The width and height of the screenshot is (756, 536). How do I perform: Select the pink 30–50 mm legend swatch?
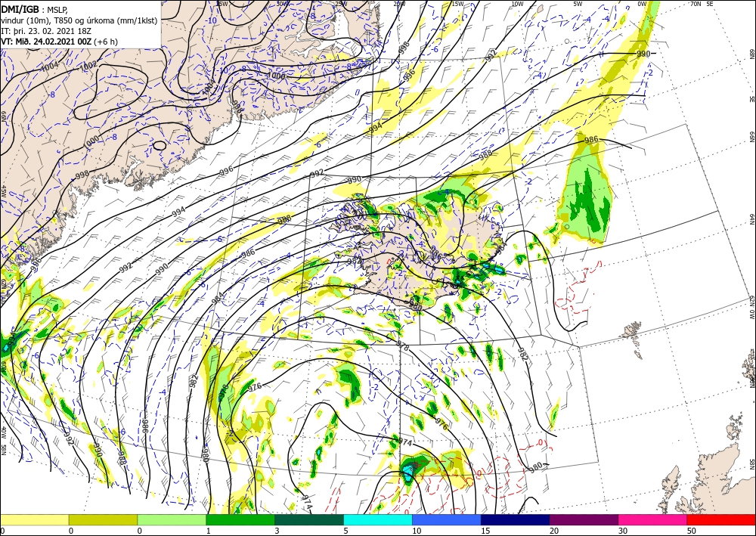(x=653, y=519)
